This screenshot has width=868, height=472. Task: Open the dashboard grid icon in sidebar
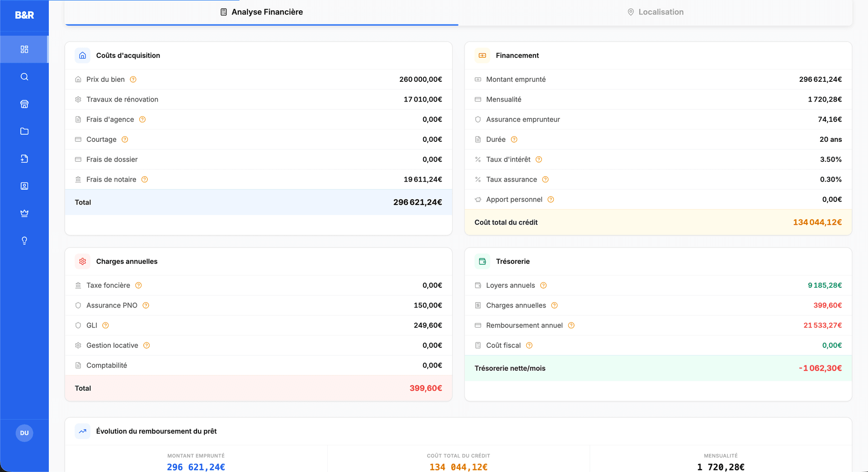24,49
